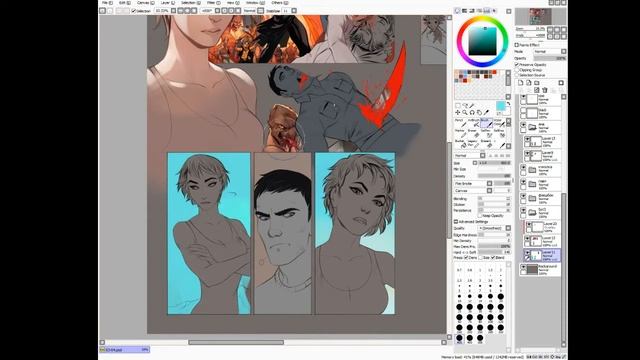Click the navigator preview thumbnail

coord(540,17)
